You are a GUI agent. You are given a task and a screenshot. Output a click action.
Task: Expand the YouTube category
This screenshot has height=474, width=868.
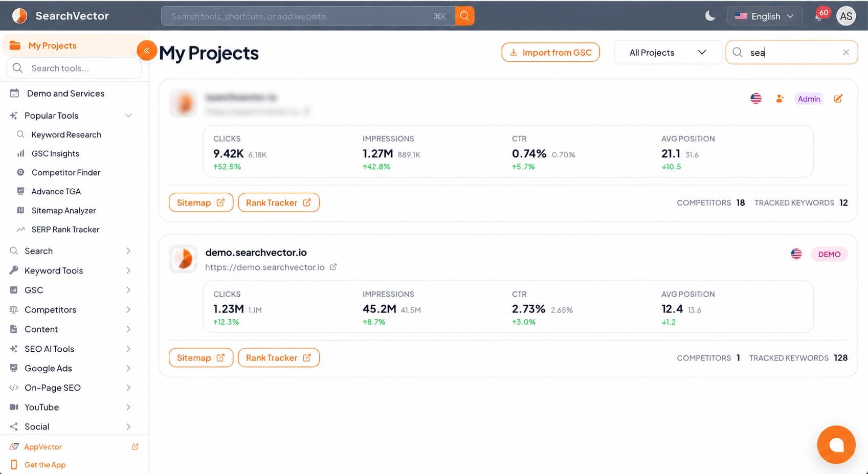point(71,407)
